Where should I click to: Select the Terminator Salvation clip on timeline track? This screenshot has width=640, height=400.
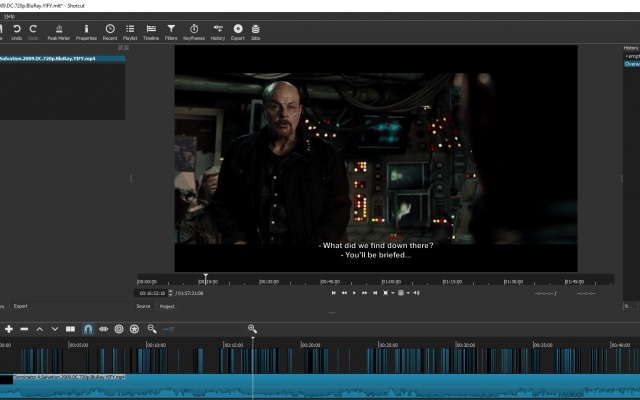point(320,387)
